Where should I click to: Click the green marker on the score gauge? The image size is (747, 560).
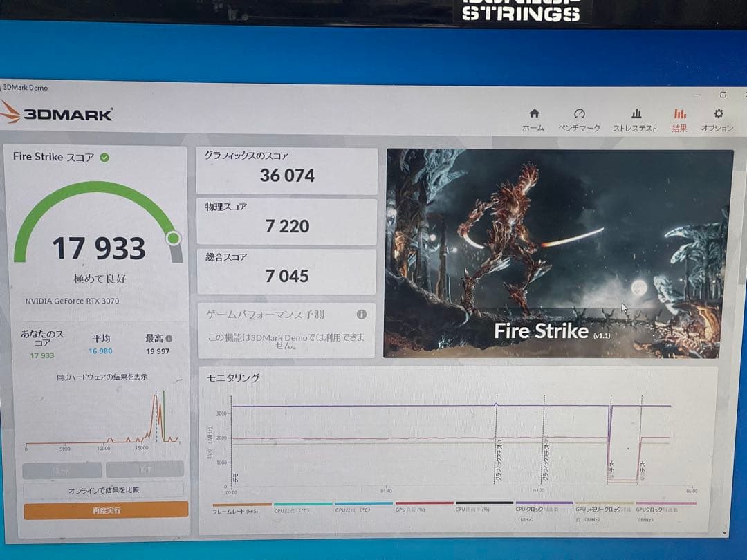pyautogui.click(x=174, y=238)
